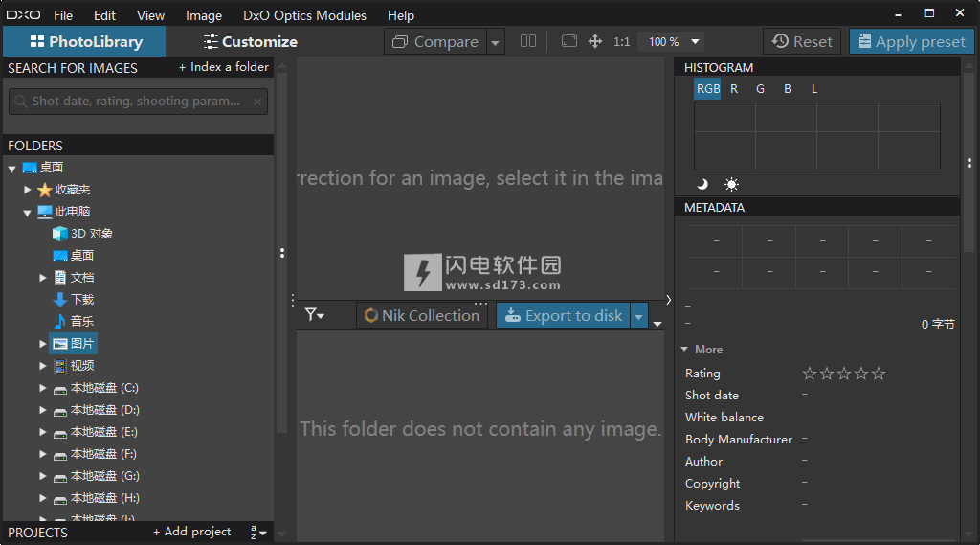The width and height of the screenshot is (980, 545).
Task: Open the projects sort A-Z dropdown
Action: [258, 532]
